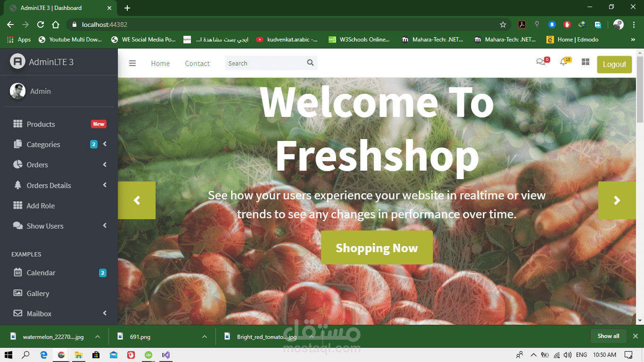This screenshot has width=644, height=362.
Task: Expand the Orders submenu
Action: (59, 165)
